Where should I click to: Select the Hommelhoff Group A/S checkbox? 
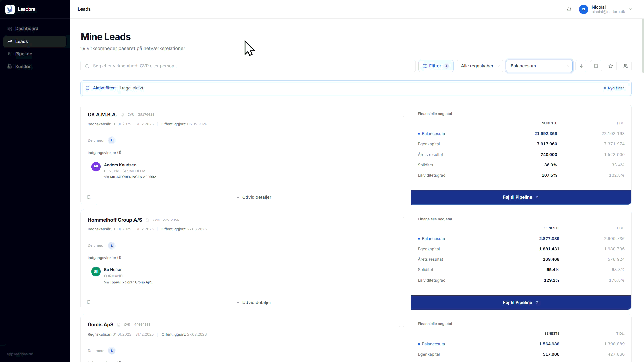[401, 220]
